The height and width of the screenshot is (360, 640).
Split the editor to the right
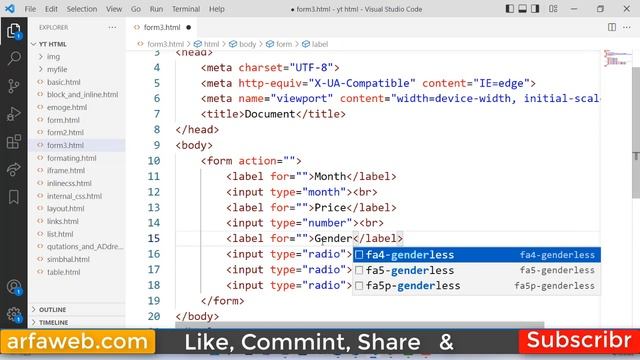point(612,27)
